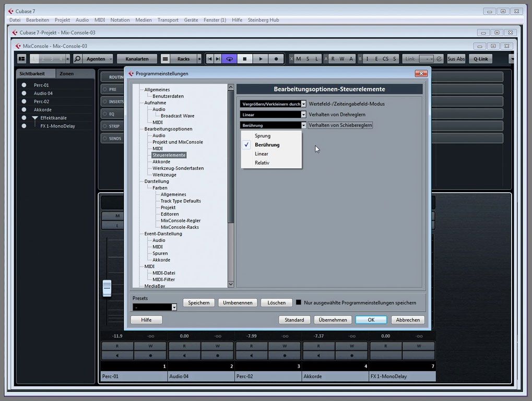Image resolution: width=532 pixels, height=401 pixels.
Task: Activate the record button
Action: pyautogui.click(x=276, y=58)
